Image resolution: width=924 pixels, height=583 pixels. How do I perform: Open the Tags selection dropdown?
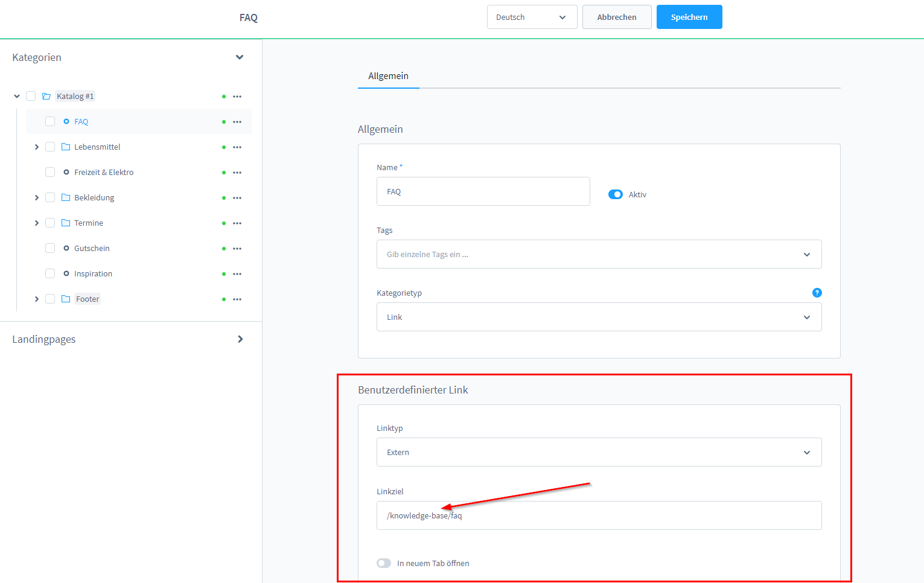(x=599, y=254)
